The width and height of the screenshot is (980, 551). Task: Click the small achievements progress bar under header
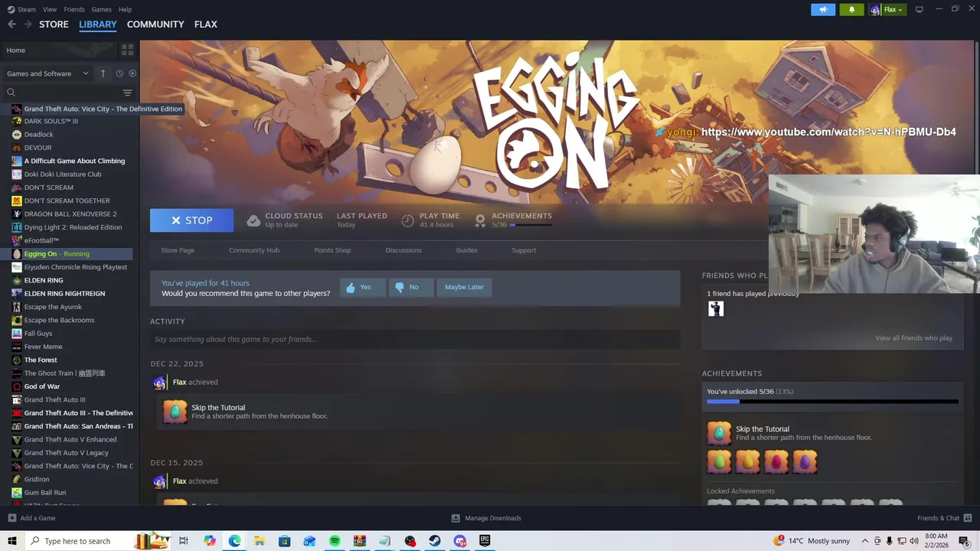pos(531,225)
